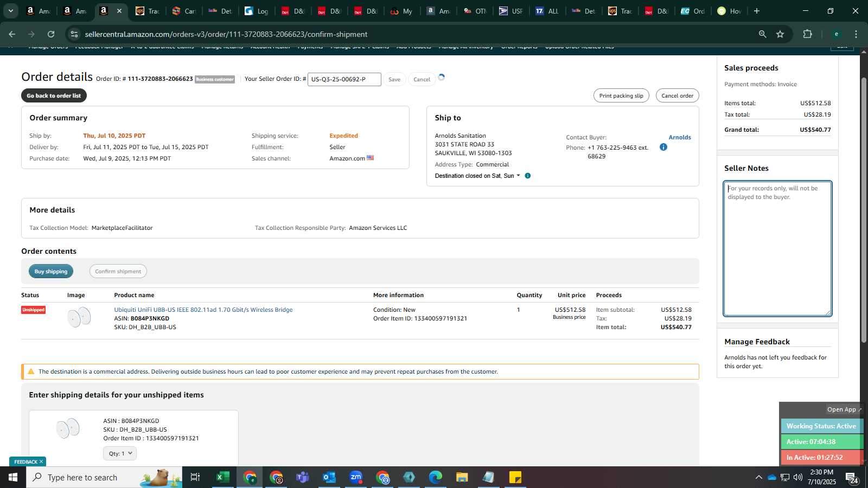Click the Confirm shipment button

pyautogui.click(x=118, y=271)
